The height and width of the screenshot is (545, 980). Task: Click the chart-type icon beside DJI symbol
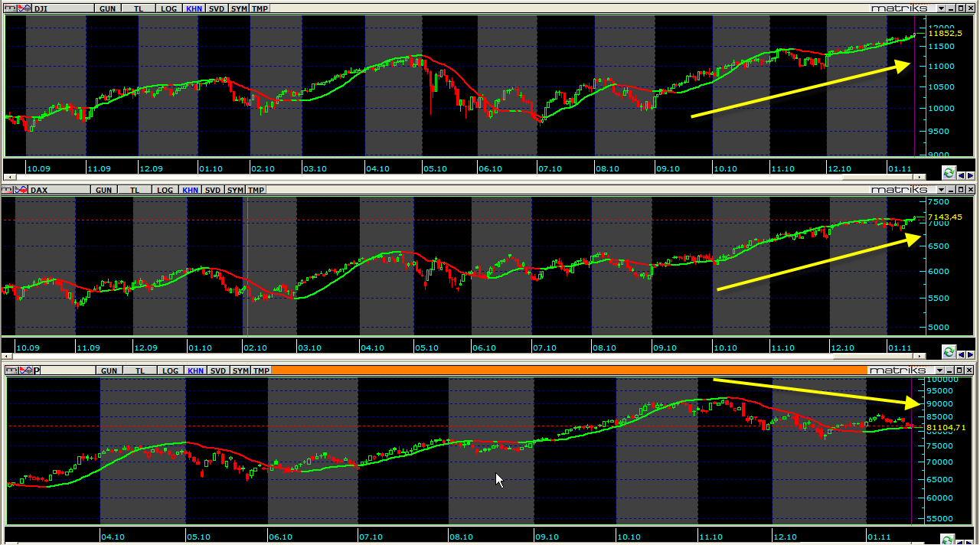click(x=24, y=8)
